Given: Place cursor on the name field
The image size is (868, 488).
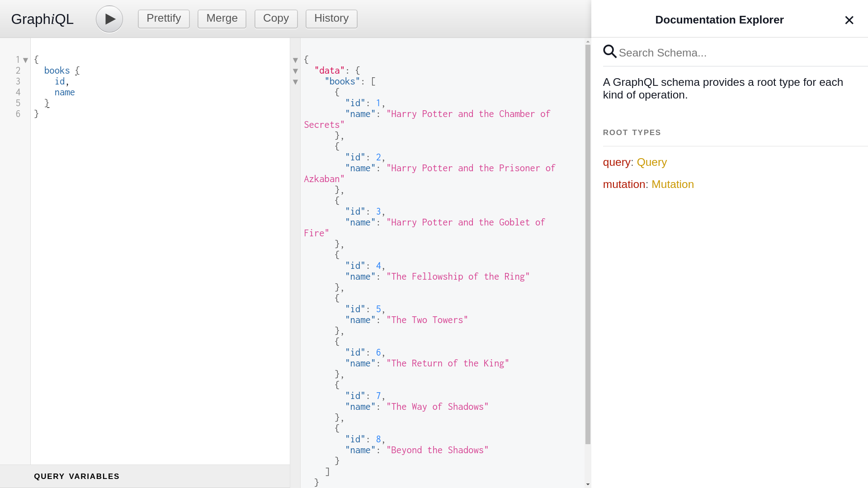Looking at the screenshot, I should tap(65, 92).
